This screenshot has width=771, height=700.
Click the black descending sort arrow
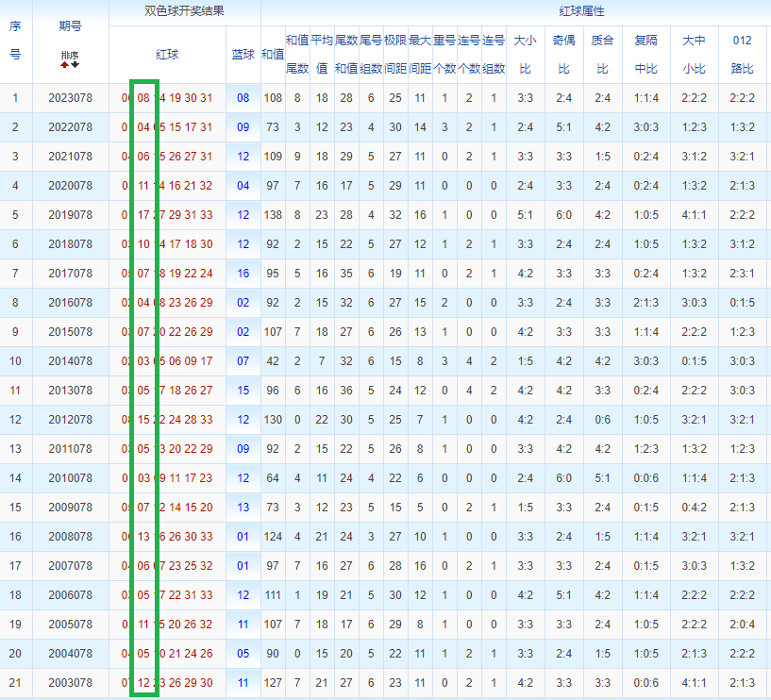pyautogui.click(x=75, y=65)
